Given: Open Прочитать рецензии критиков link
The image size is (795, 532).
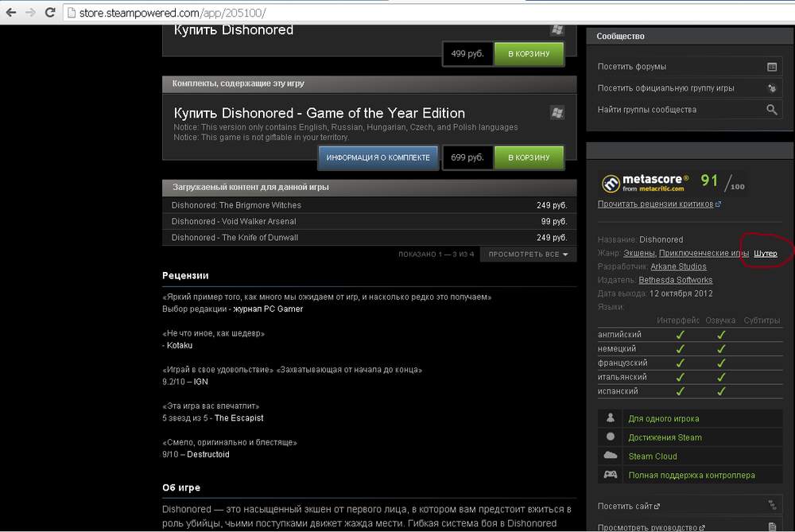Looking at the screenshot, I should [655, 204].
